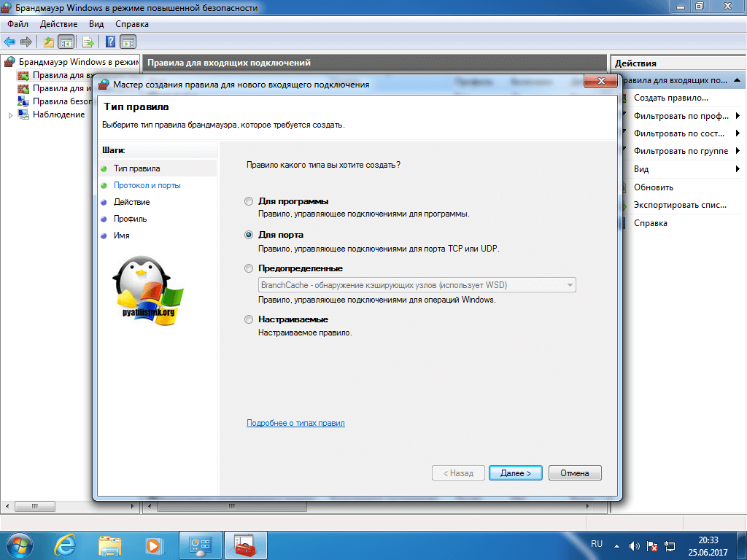Screen dimensions: 747x560
Task: Open the Справка menu
Action: 132,24
